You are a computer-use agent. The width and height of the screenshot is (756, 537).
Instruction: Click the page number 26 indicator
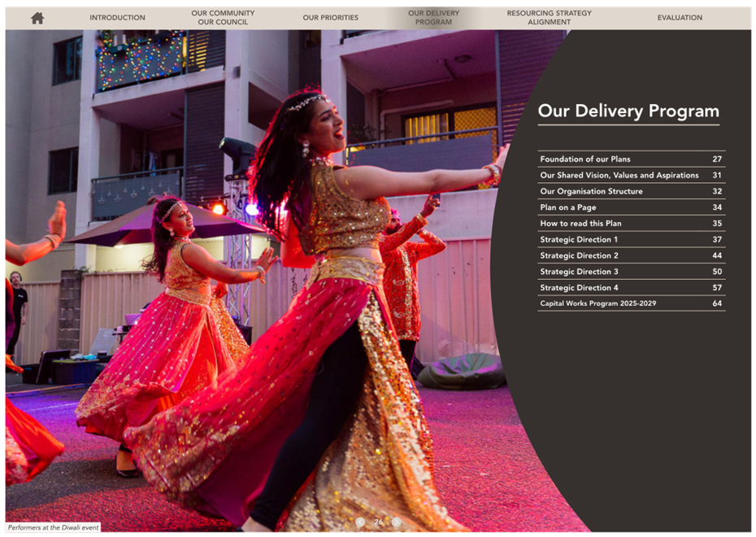379,522
